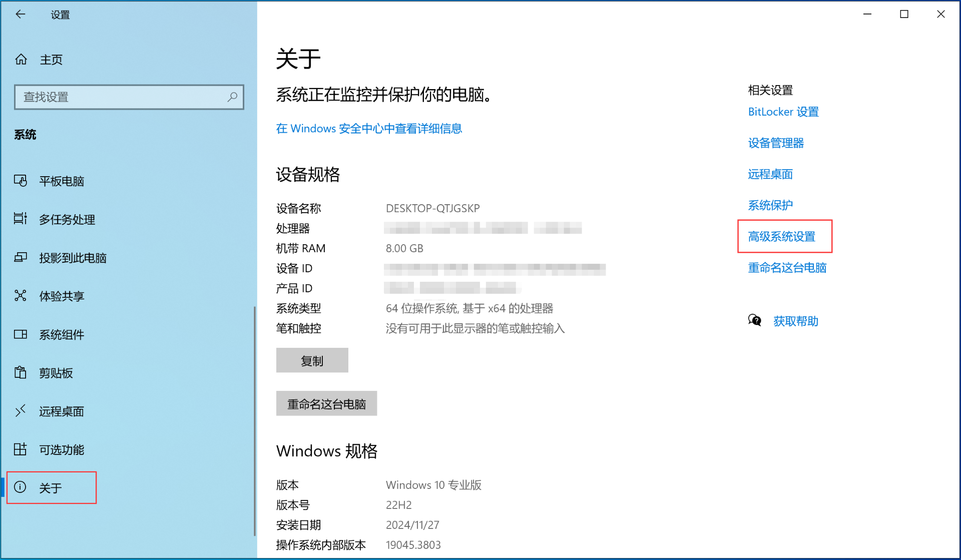Open the 主页 home icon
Viewport: 961px width, 560px height.
pyautogui.click(x=21, y=60)
